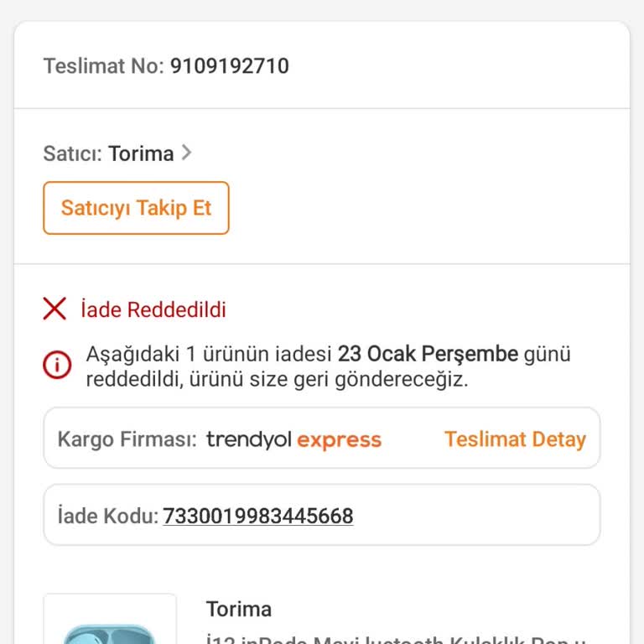Click the red X rejection icon

pyautogui.click(x=55, y=309)
